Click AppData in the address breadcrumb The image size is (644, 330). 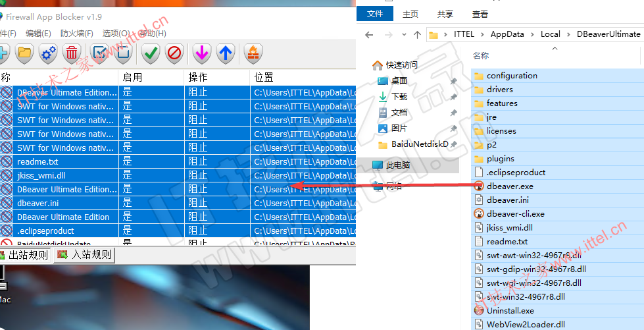coord(507,34)
